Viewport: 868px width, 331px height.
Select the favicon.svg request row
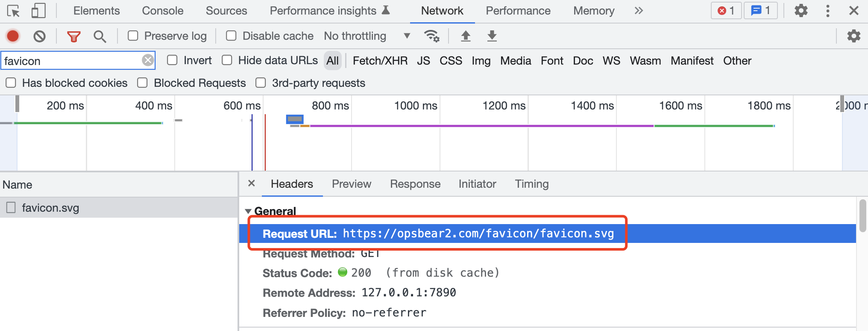click(x=50, y=208)
